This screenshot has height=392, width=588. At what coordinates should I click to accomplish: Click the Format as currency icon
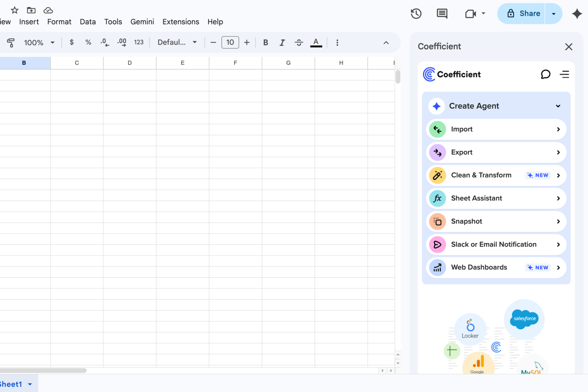(x=72, y=42)
